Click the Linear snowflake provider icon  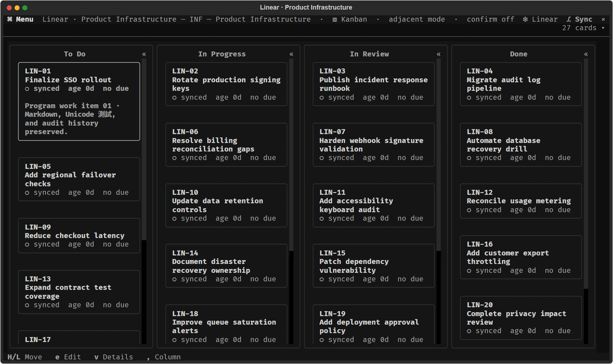pyautogui.click(x=525, y=19)
